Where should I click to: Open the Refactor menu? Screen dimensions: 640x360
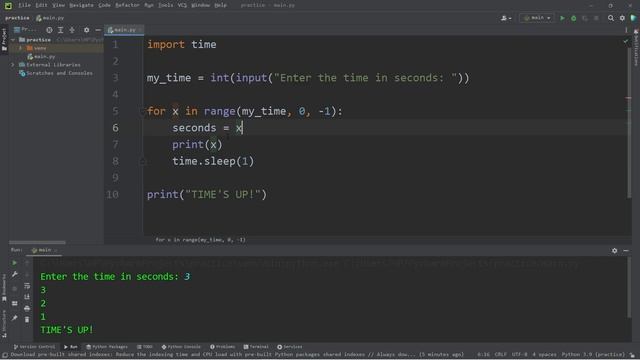tap(127, 5)
